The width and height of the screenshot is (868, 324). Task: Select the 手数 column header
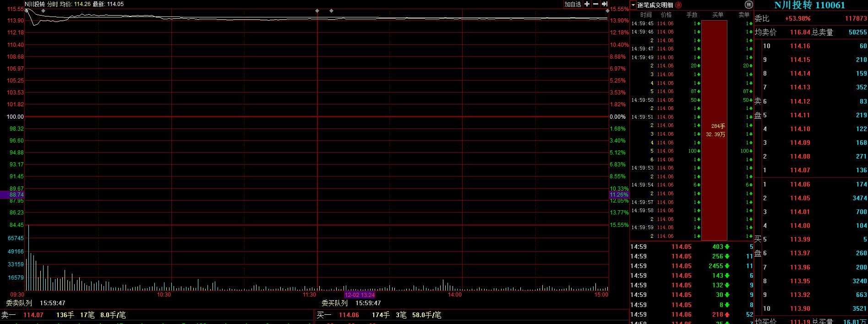coord(692,15)
